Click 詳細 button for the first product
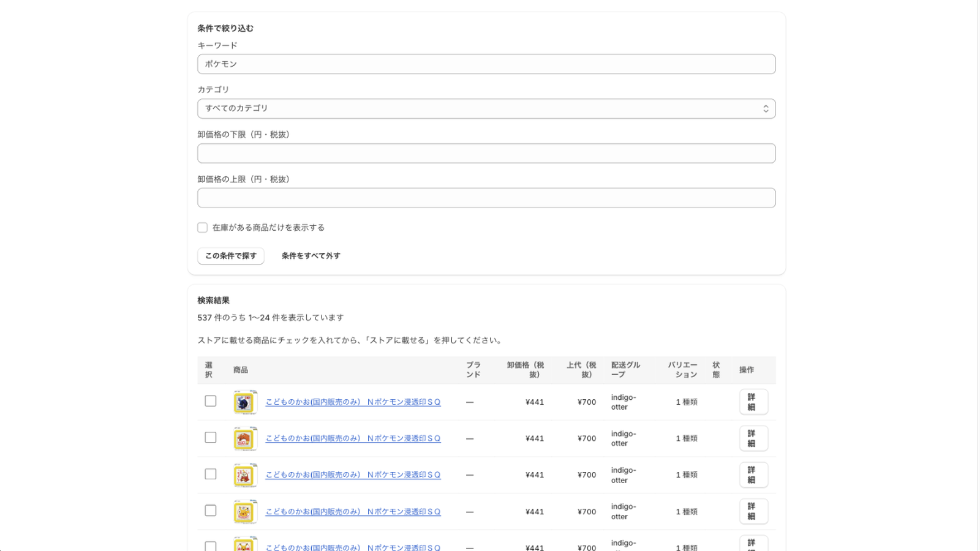The height and width of the screenshot is (551, 980). click(x=753, y=402)
